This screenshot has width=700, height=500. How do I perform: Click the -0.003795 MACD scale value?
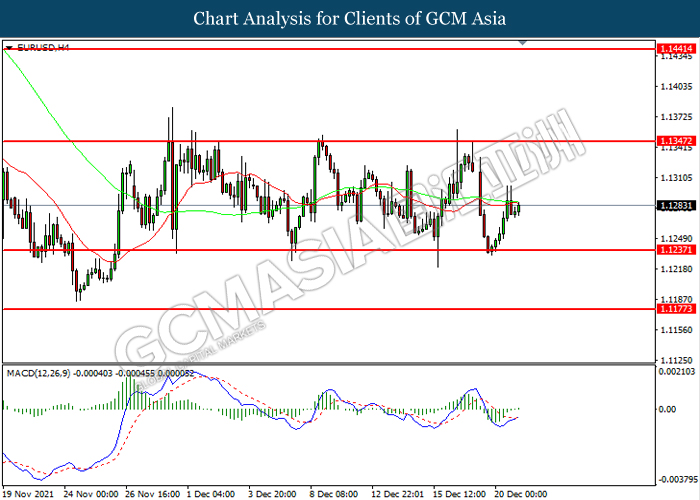[x=678, y=479]
